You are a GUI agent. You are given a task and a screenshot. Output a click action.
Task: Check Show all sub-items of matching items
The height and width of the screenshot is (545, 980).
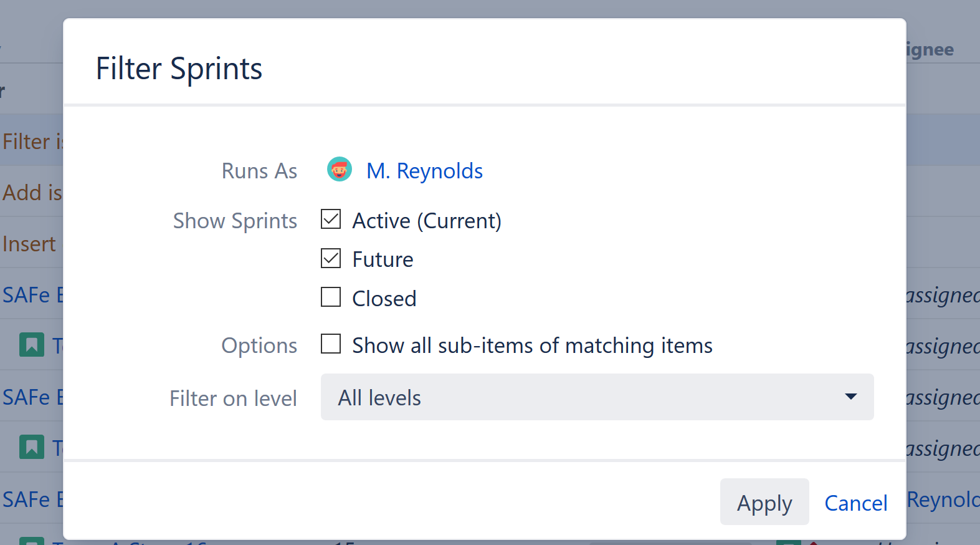(x=331, y=344)
